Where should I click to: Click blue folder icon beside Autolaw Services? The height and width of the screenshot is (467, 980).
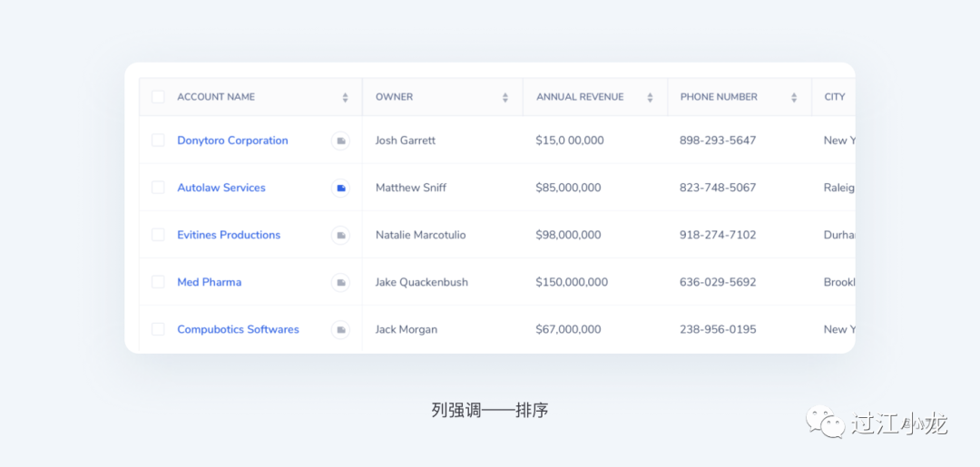click(340, 188)
